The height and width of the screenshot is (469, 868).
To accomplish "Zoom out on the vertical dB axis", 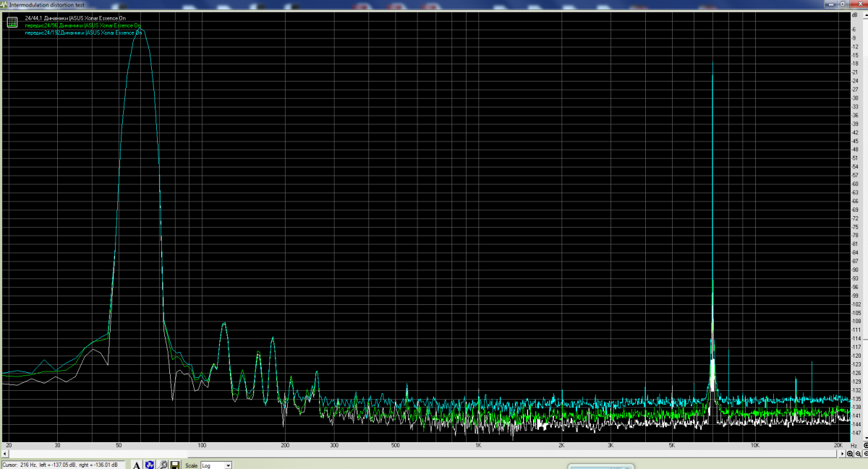I will [x=866, y=453].
